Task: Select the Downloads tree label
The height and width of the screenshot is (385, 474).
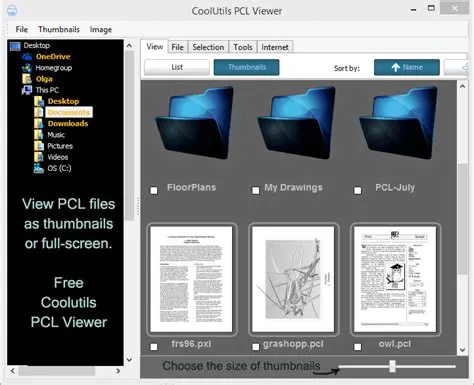Action: point(68,124)
